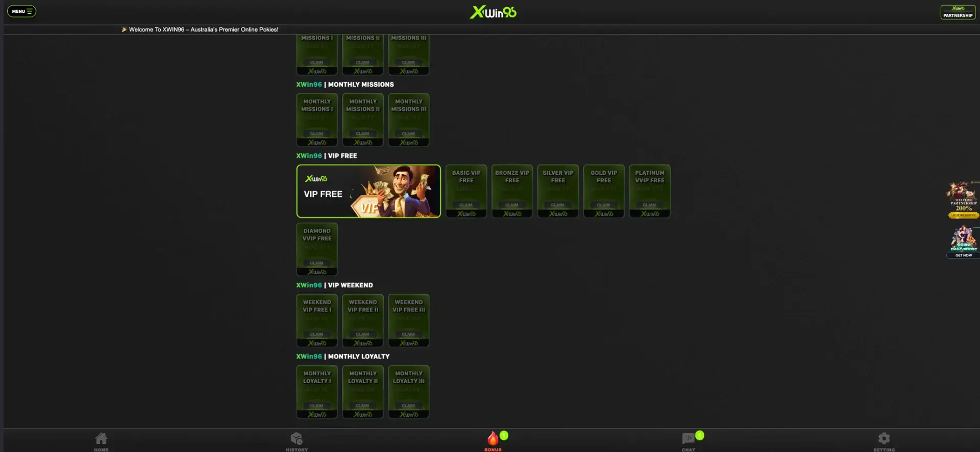Claim Monthly Loyalty II
980x452 pixels.
coord(363,406)
